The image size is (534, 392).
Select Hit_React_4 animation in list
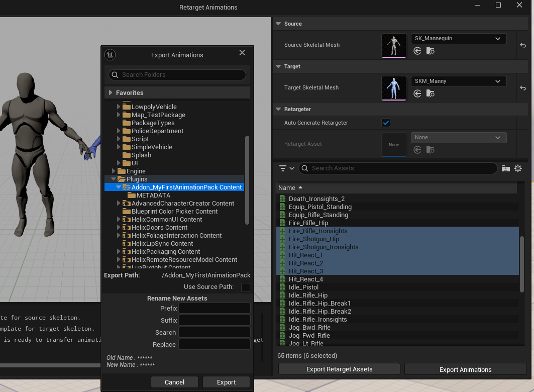coord(305,279)
